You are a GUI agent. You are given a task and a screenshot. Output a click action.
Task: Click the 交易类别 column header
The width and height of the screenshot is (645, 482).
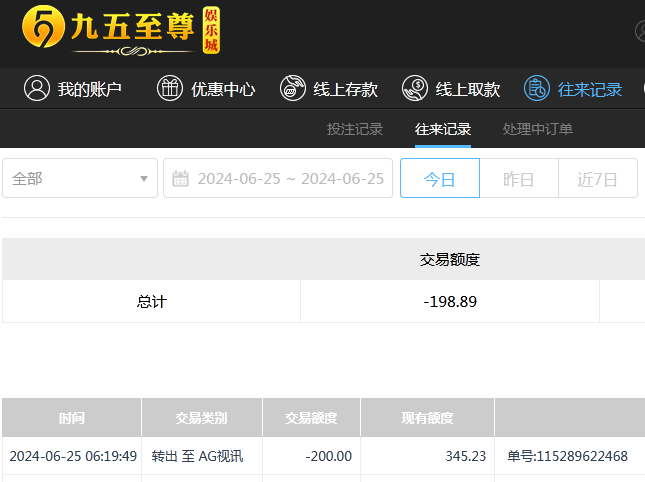[202, 417]
